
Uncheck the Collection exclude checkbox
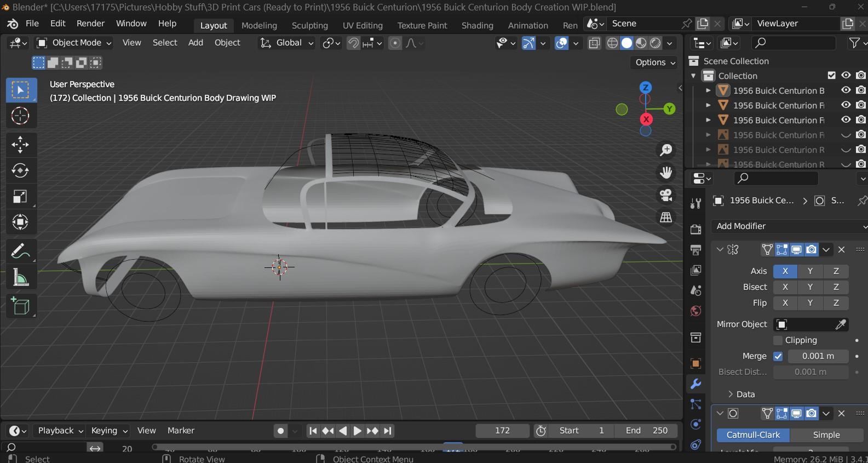pyautogui.click(x=831, y=76)
